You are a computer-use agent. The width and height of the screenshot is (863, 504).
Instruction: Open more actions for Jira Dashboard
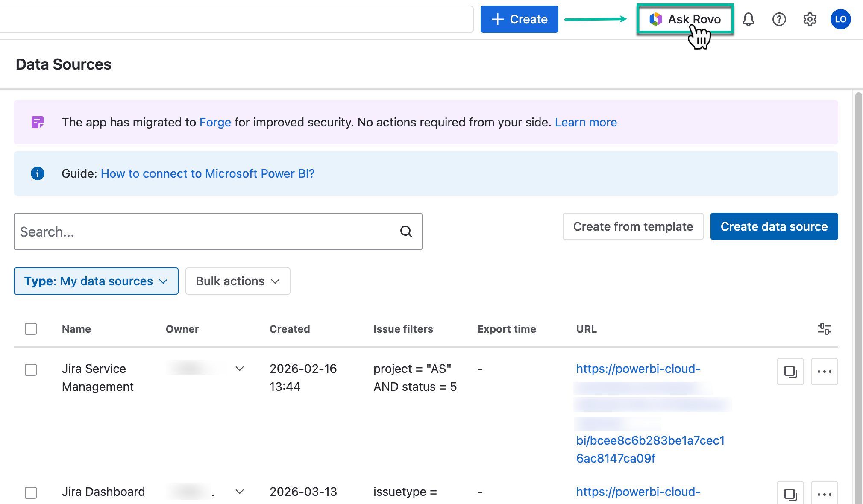[x=824, y=493]
